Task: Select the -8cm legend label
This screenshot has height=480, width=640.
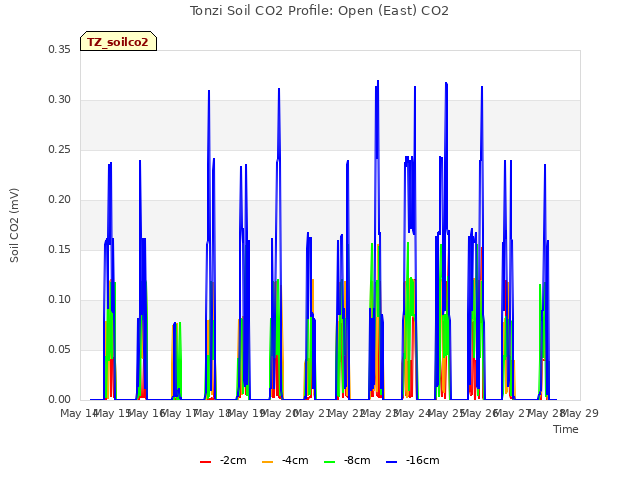Action: point(357,460)
